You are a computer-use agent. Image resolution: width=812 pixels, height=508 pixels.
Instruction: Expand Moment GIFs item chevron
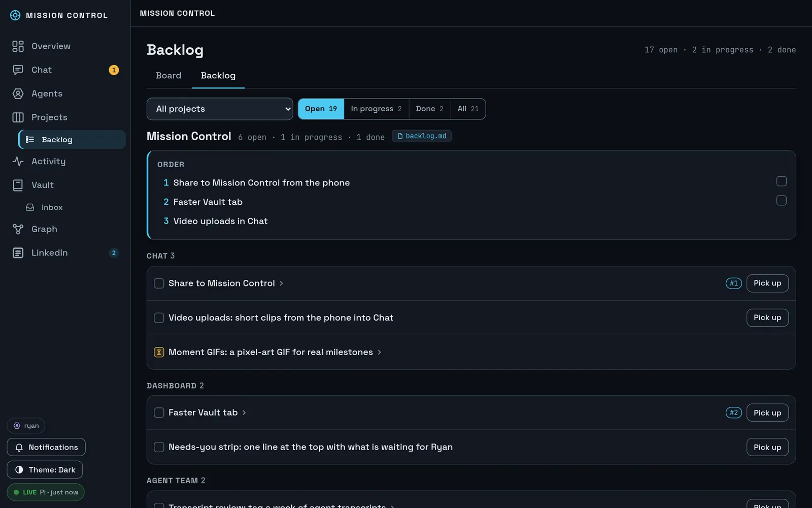click(x=380, y=352)
